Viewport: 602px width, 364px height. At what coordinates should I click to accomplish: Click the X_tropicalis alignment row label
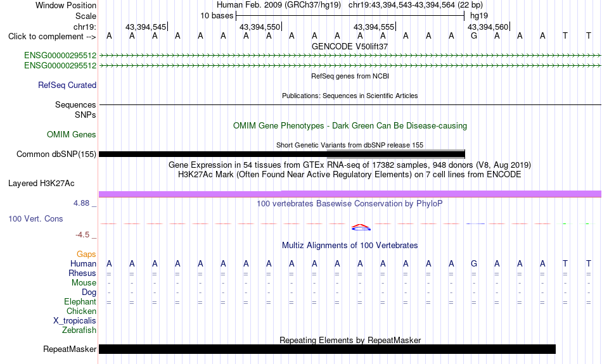tap(75, 321)
